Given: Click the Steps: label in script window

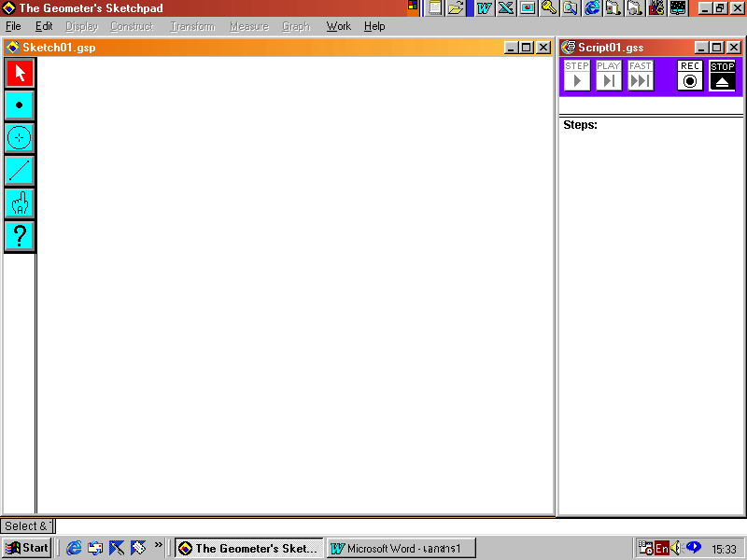Looking at the screenshot, I should pyautogui.click(x=580, y=125).
